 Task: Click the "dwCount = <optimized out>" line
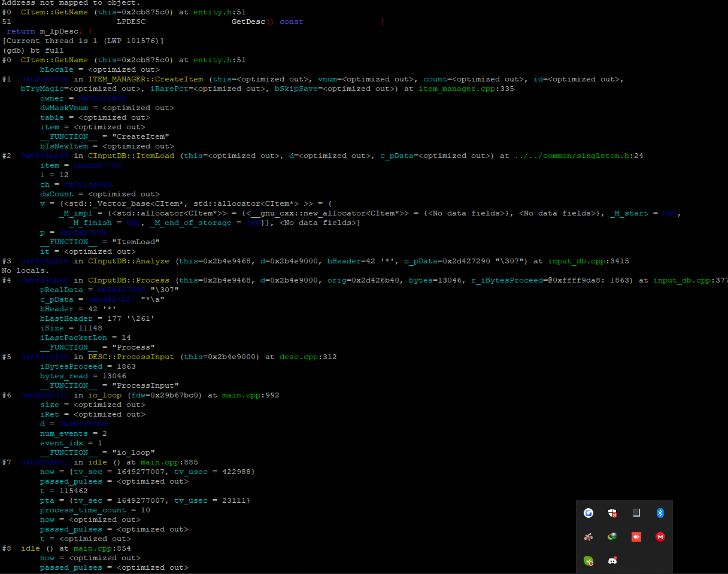point(100,194)
